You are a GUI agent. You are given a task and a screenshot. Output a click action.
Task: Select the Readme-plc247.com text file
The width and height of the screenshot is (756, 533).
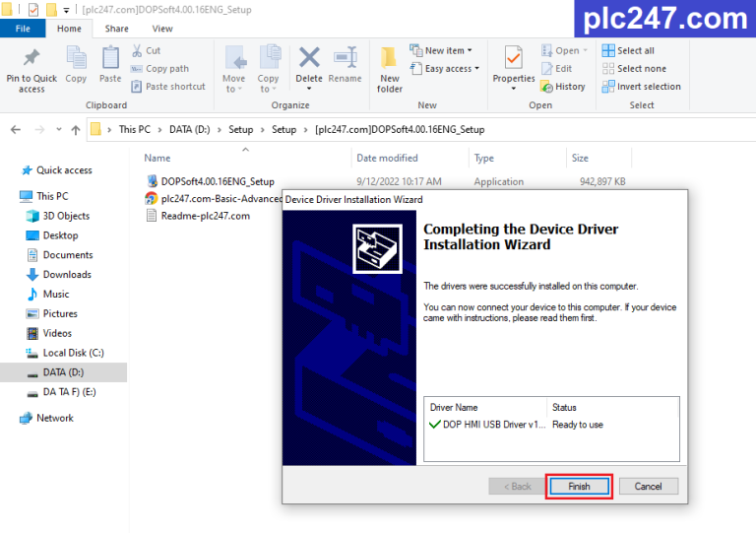198,216
